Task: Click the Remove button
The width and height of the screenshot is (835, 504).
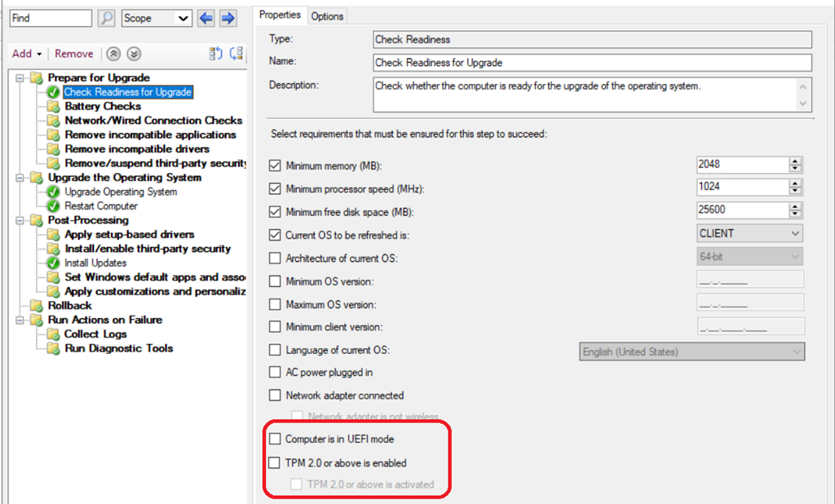Action: coord(74,54)
